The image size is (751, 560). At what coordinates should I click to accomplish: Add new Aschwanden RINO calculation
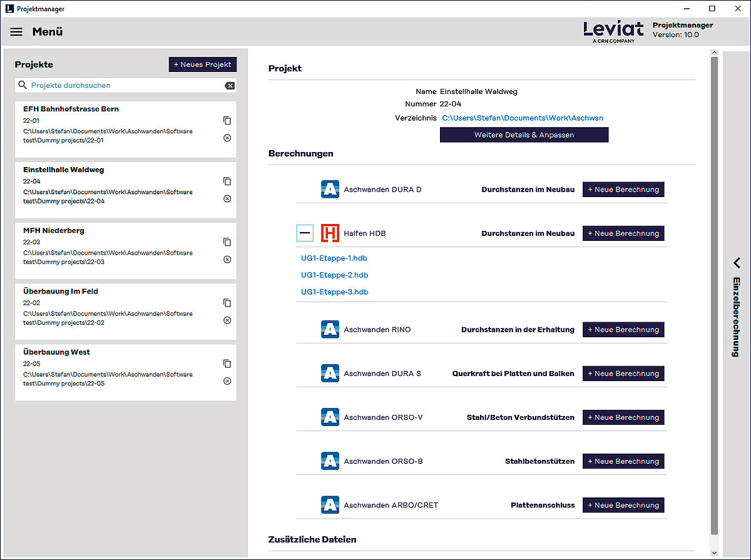point(623,330)
